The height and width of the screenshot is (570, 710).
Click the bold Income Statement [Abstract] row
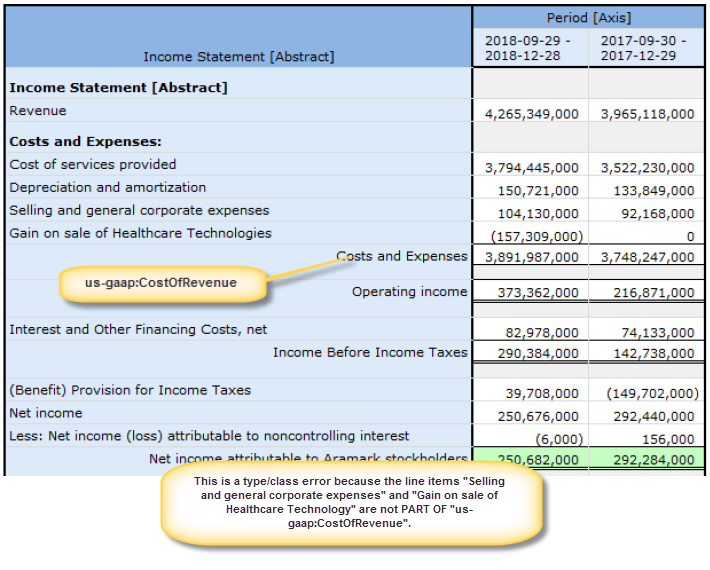[118, 87]
